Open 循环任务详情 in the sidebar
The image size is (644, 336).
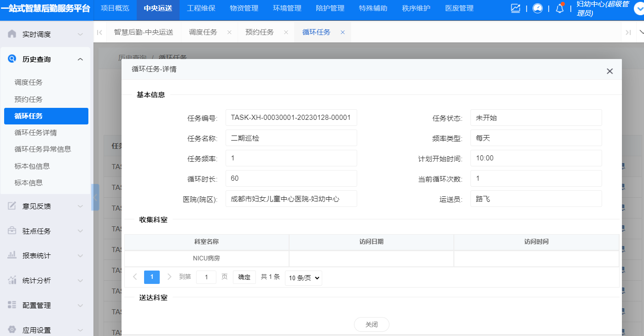pyautogui.click(x=36, y=133)
